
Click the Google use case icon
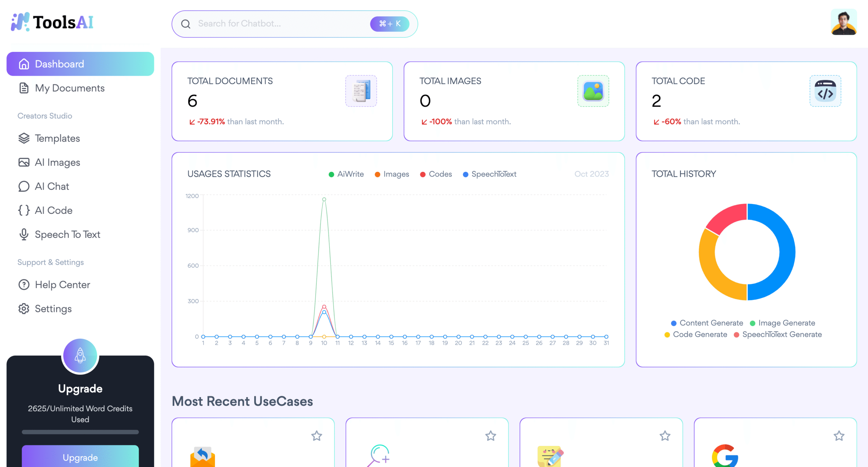[x=725, y=456]
